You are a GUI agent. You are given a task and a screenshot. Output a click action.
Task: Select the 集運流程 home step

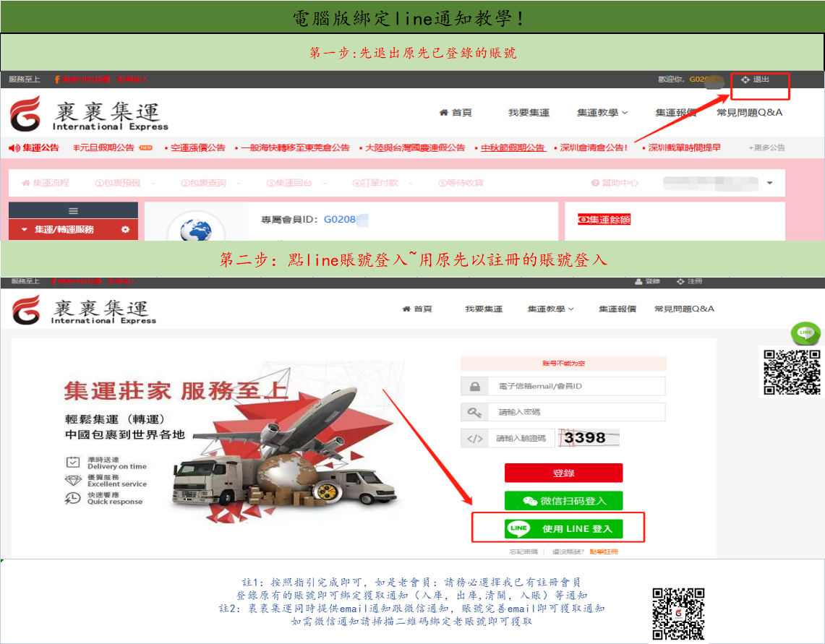pos(46,183)
